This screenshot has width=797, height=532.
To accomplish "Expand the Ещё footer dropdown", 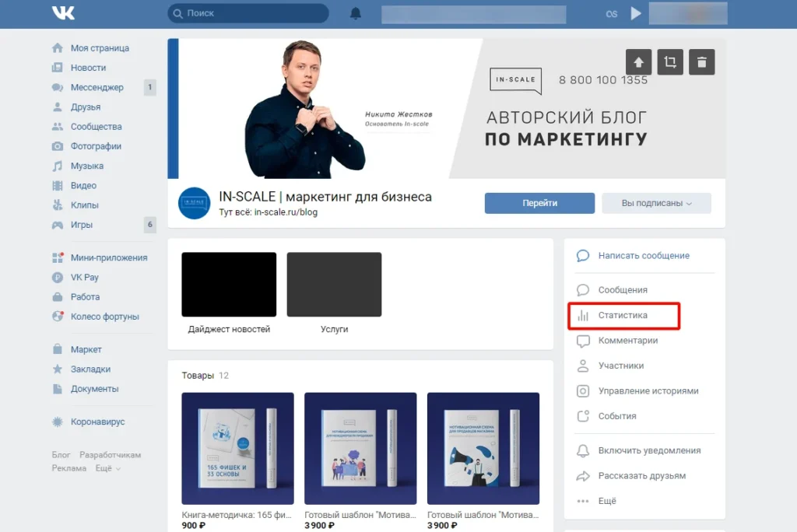I will click(107, 468).
